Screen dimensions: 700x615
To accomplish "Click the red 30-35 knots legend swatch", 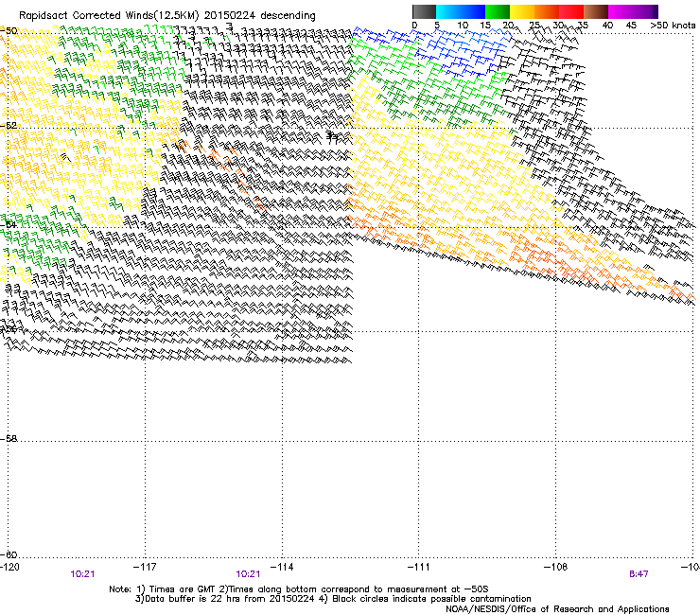I will (x=571, y=11).
